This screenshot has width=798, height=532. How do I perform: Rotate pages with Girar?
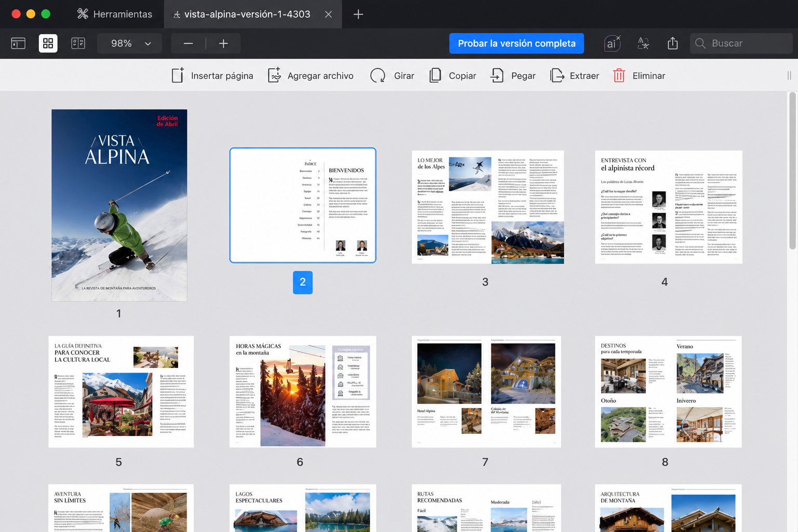coord(392,76)
